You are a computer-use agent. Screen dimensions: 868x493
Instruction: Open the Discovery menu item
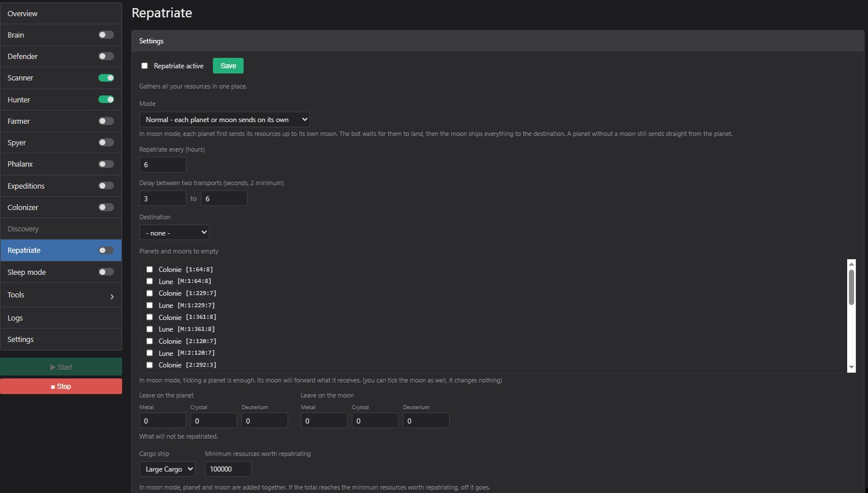(x=61, y=229)
